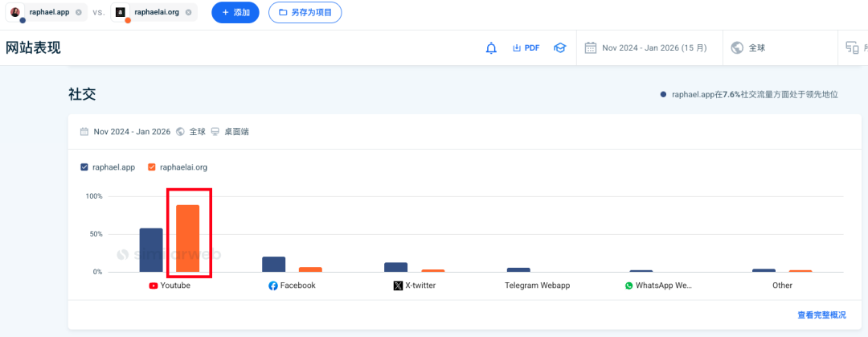Uncheck raphaelai.org legend checkbox

152,166
